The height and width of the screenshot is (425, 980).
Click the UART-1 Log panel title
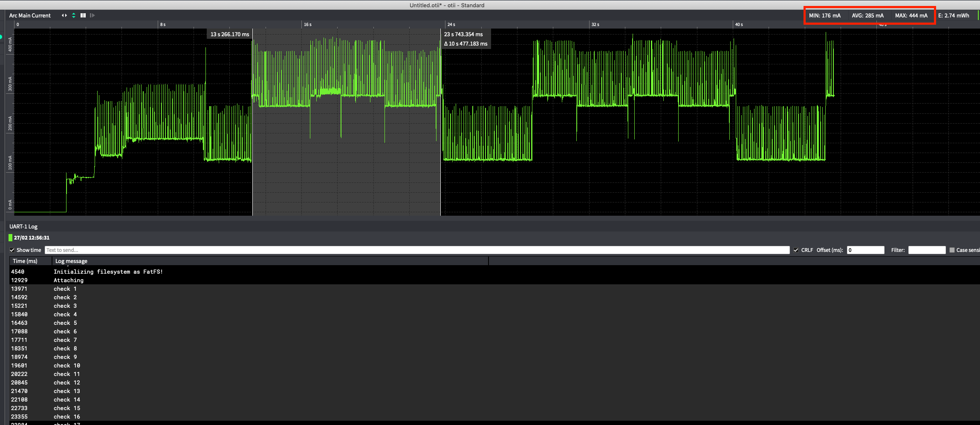[x=23, y=227]
